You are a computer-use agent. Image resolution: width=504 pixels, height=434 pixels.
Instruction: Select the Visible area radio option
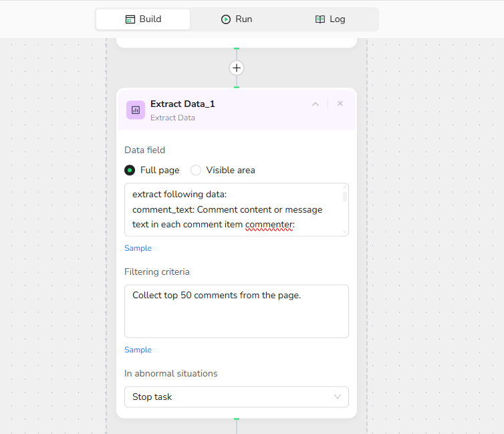(196, 170)
